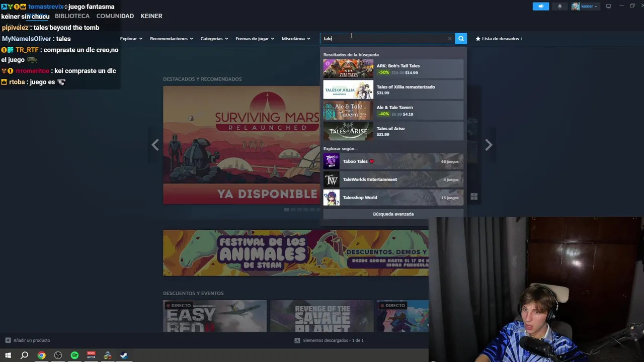The height and width of the screenshot is (362, 644).
Task: Open the COMUNIDAD tab
Action: 115,16
